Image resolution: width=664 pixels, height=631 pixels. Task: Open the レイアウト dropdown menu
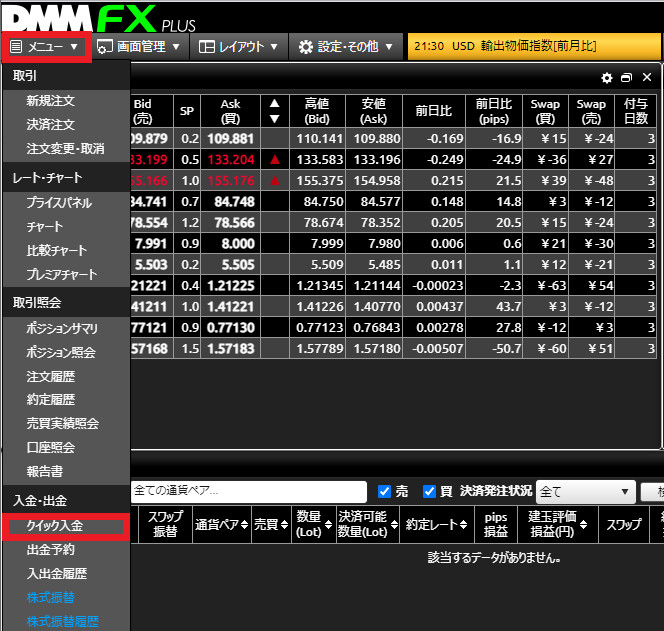pyautogui.click(x=238, y=46)
